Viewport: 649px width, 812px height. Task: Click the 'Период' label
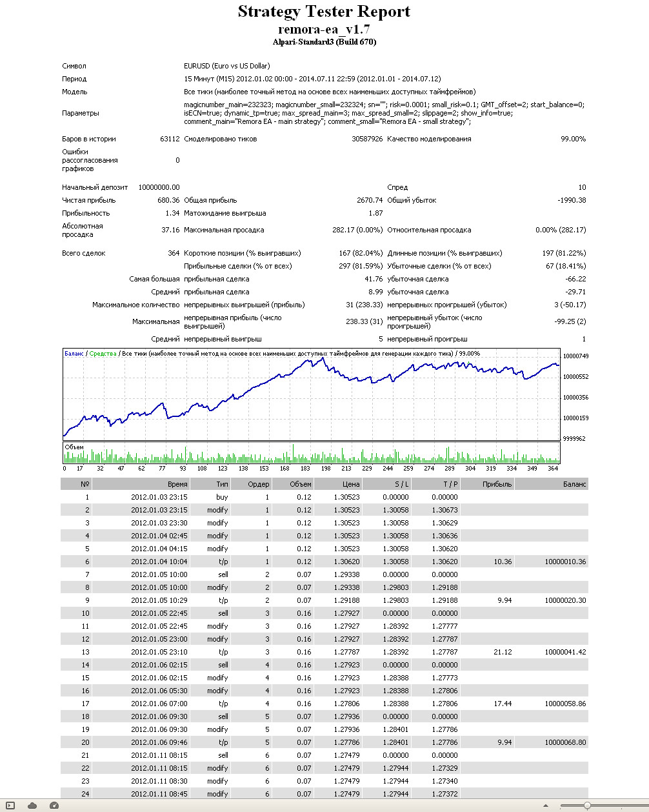(x=74, y=79)
